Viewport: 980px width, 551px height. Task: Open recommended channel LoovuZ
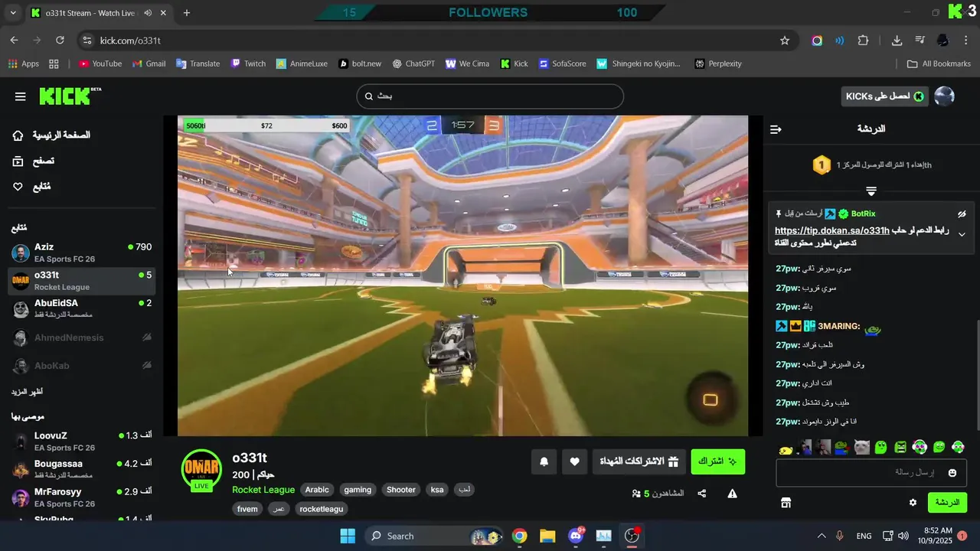coord(81,441)
